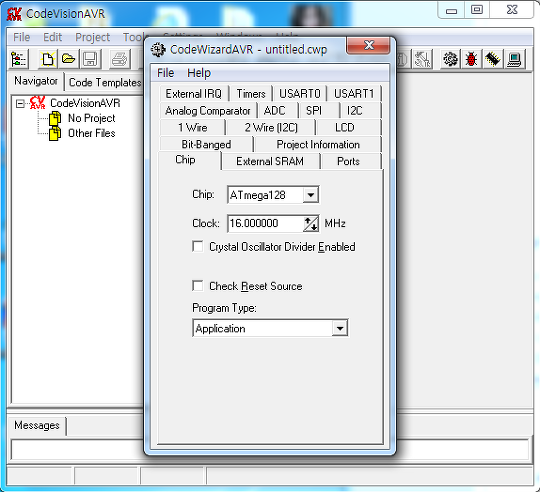Click the Open file folder toolbar icon

click(x=69, y=59)
